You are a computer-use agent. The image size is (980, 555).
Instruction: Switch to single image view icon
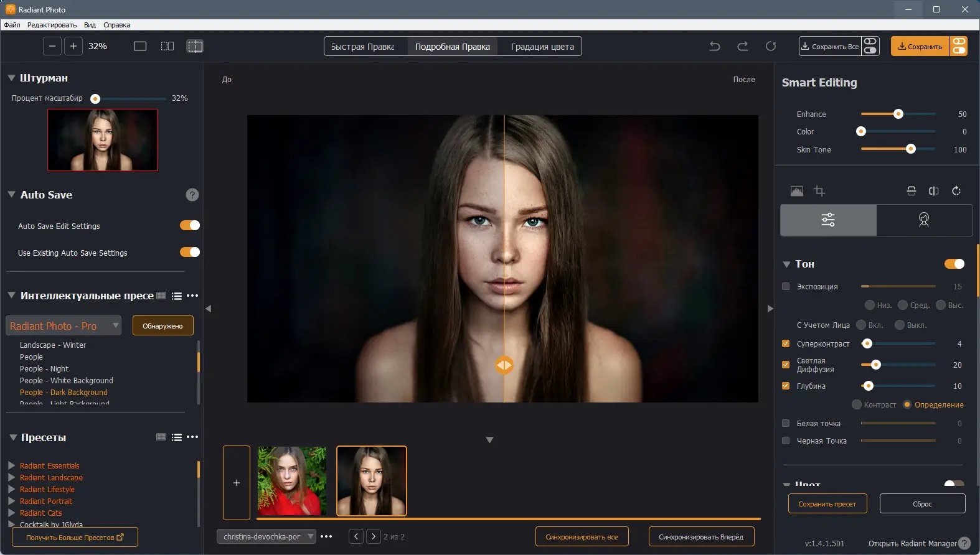(x=140, y=46)
